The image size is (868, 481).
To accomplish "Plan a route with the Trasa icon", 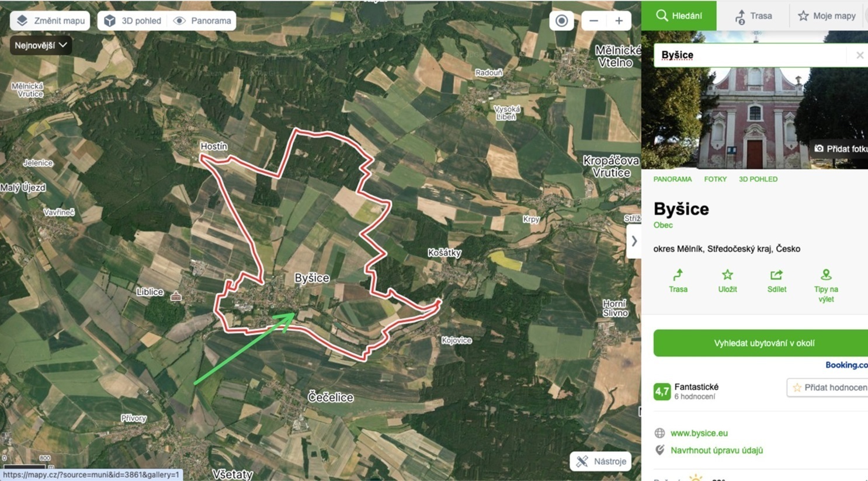I will point(678,281).
